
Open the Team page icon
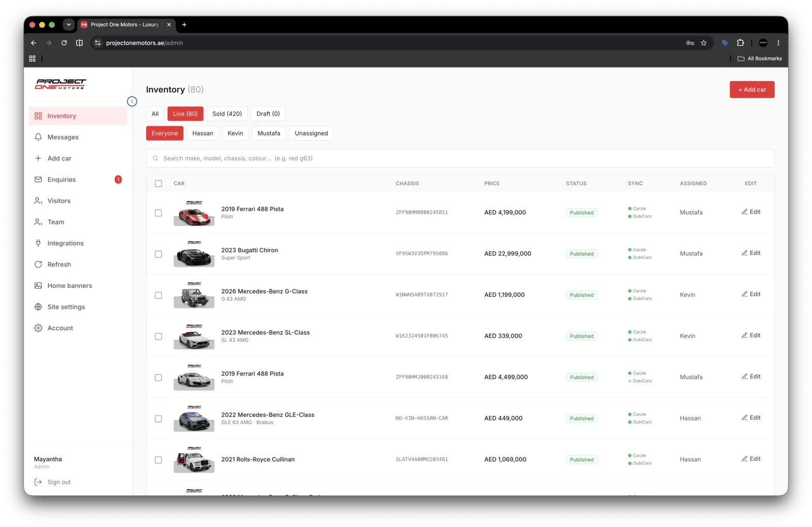click(38, 222)
